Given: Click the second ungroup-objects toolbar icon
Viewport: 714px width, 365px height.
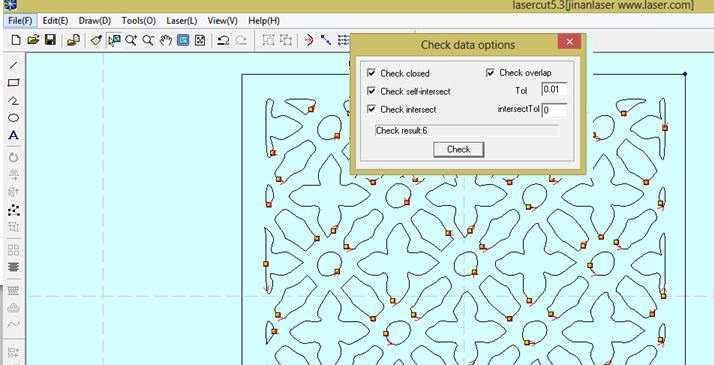Looking at the screenshot, I should tap(286, 41).
